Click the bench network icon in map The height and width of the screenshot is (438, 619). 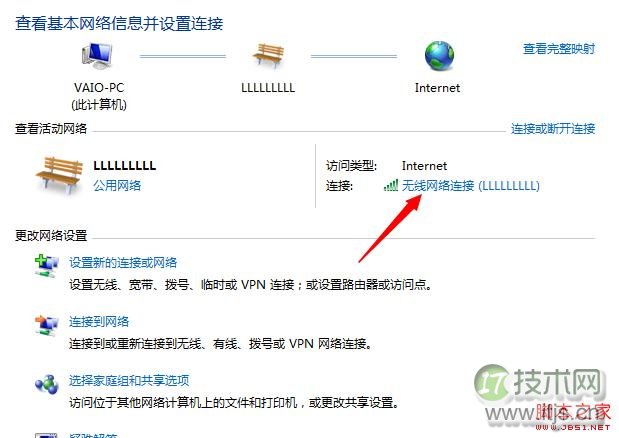(268, 56)
